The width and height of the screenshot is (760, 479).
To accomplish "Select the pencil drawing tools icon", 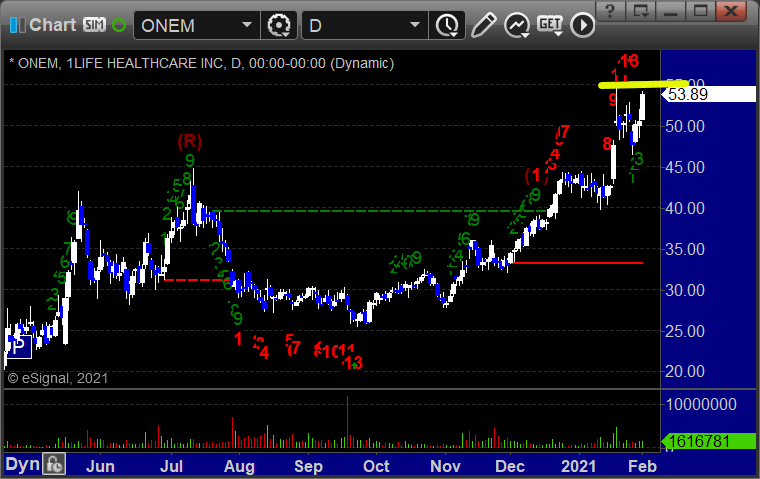I will coord(483,25).
